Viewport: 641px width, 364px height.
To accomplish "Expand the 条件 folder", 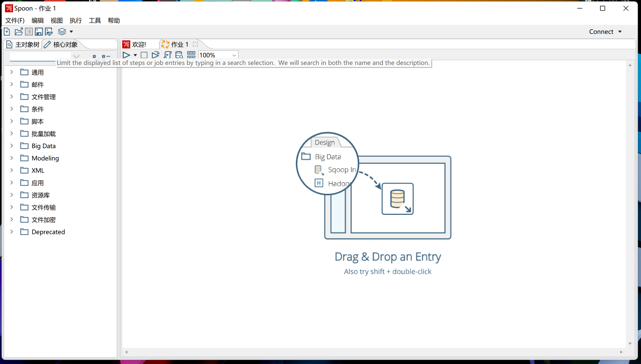I will [x=12, y=109].
